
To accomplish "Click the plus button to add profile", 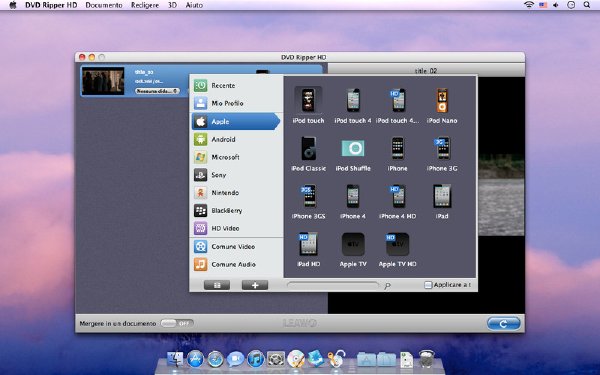I will click(x=255, y=285).
